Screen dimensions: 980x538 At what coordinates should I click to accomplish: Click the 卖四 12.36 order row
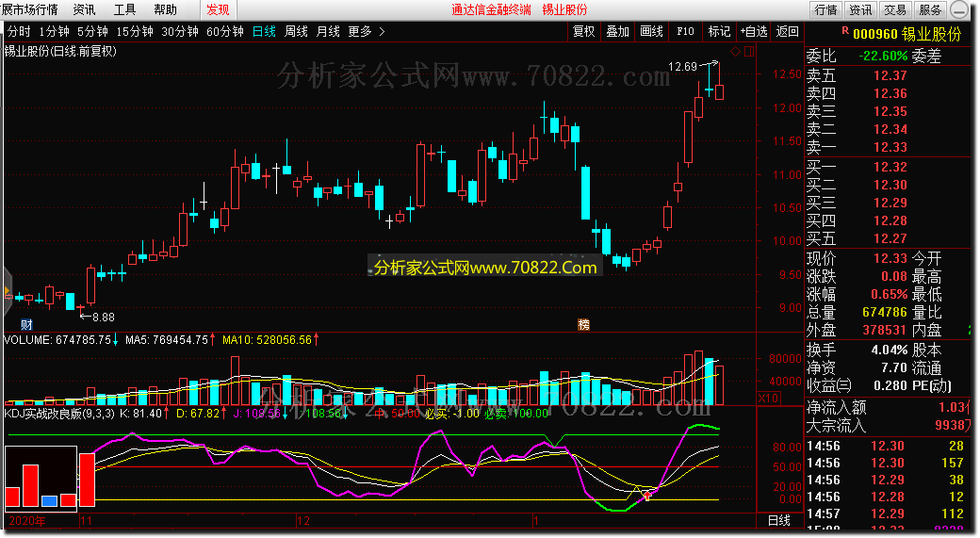click(888, 93)
